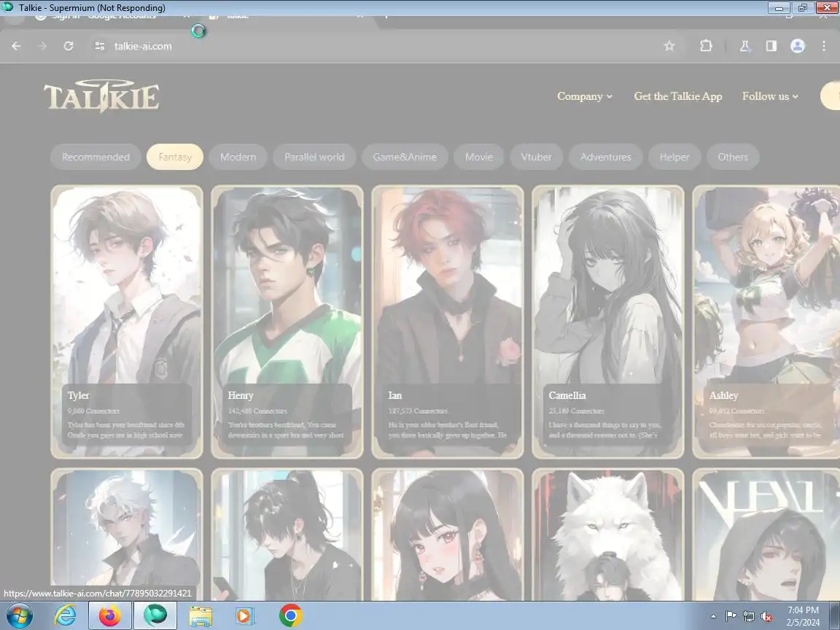Expand the Follow us dropdown
This screenshot has height=630, width=840.
tap(770, 96)
